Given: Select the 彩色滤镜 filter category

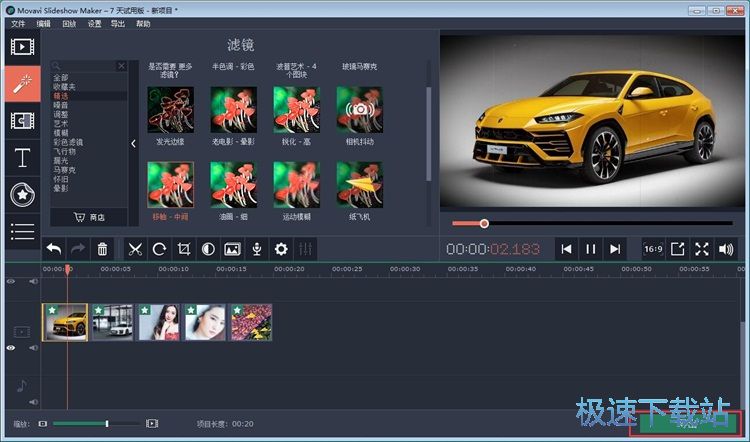Looking at the screenshot, I should (68, 142).
